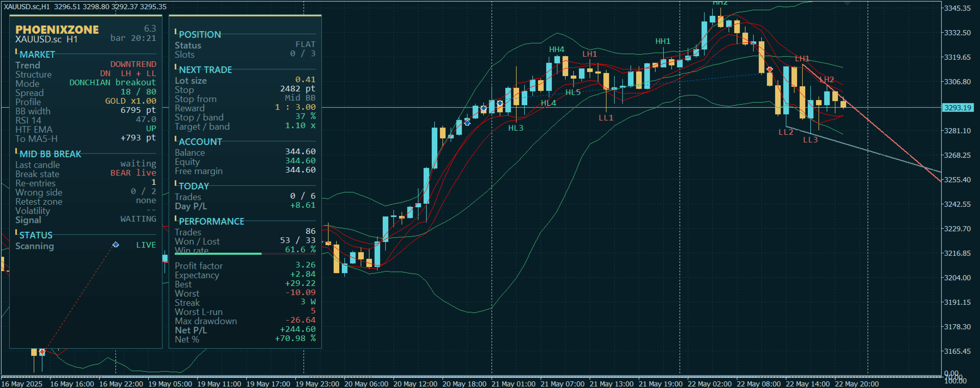Screen dimensions: 980x388
Task: Click the TODAY section header
Action: coord(194,186)
